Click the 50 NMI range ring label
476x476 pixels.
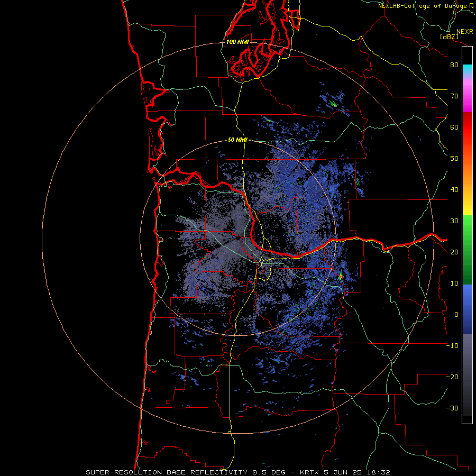coord(237,140)
